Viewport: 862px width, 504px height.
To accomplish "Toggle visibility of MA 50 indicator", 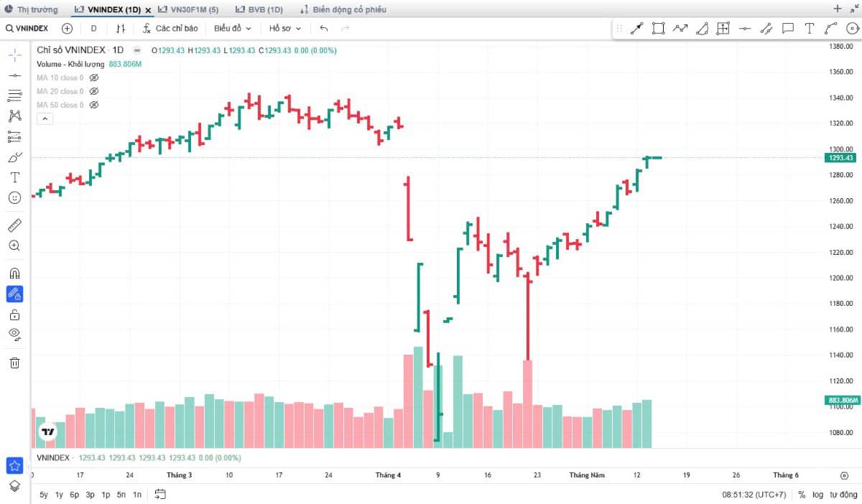I will [x=94, y=105].
